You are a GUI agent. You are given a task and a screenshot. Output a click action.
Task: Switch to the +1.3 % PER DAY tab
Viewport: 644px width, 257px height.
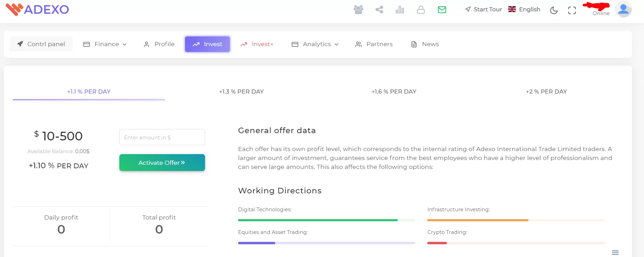[241, 92]
